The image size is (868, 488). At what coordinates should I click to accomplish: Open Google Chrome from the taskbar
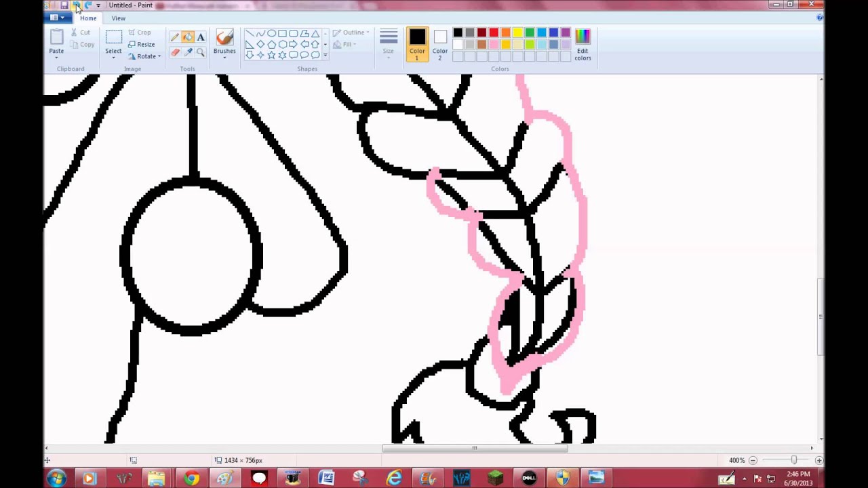point(191,479)
